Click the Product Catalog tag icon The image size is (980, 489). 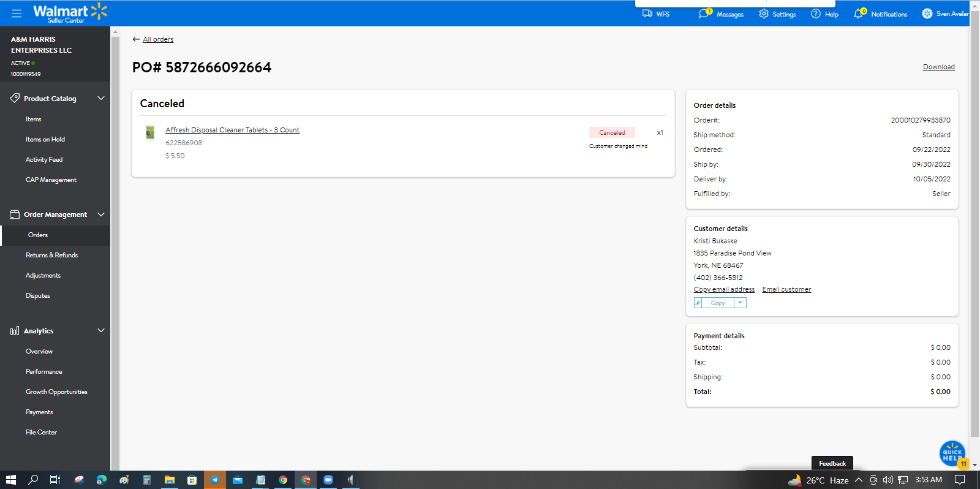point(15,98)
